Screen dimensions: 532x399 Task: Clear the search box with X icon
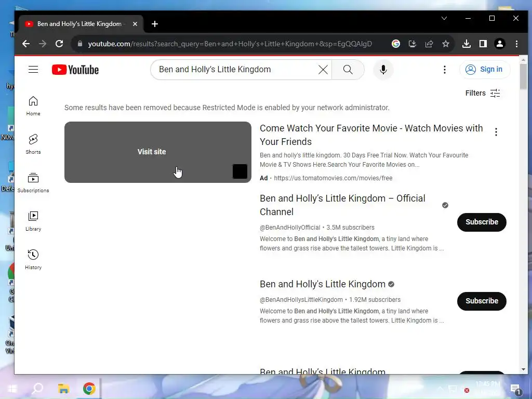pyautogui.click(x=323, y=70)
